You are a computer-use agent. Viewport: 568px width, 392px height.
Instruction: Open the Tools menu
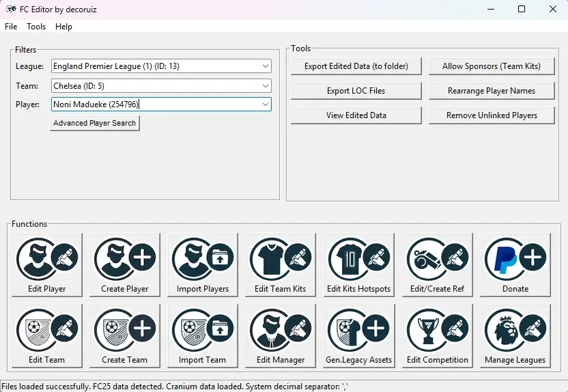36,27
